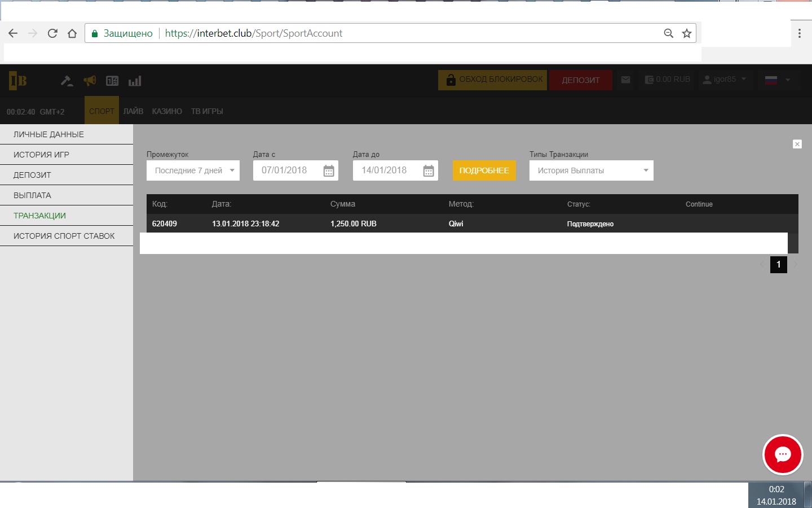
Task: Open the envelope messages icon
Action: tap(625, 80)
